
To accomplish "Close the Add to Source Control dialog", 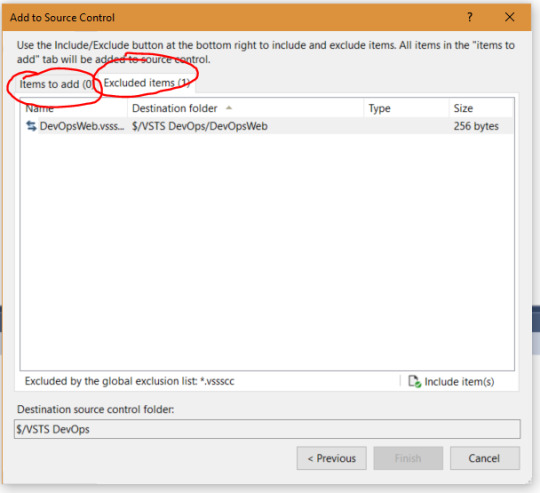I will pyautogui.click(x=510, y=17).
